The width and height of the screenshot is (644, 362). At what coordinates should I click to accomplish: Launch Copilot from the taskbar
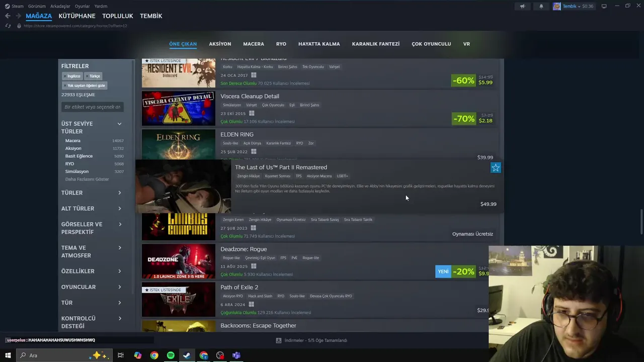point(138,355)
